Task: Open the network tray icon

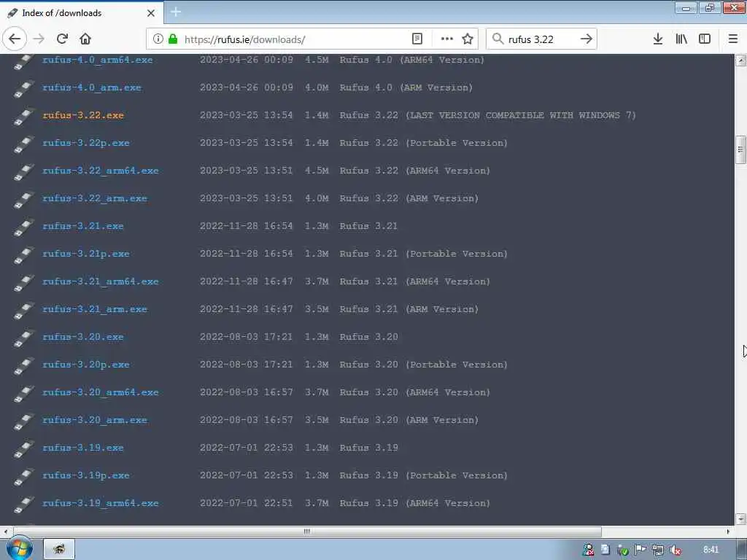Action: click(658, 550)
